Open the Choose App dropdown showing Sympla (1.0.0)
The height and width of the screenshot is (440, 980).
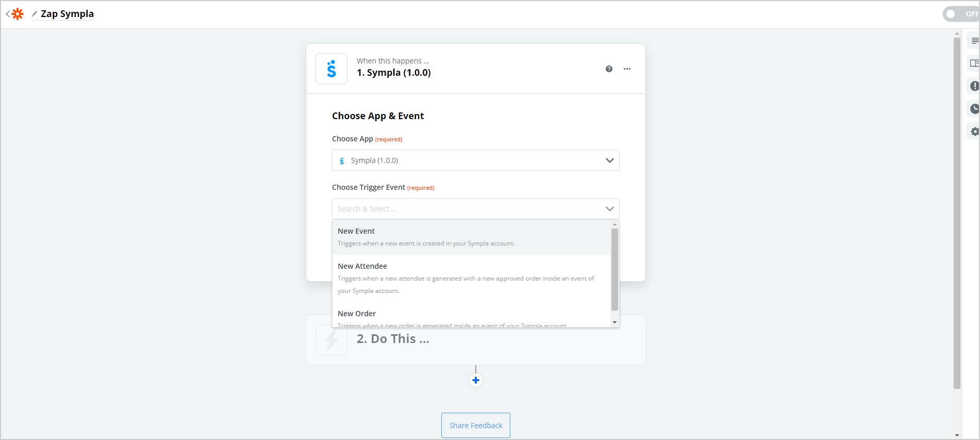tap(475, 160)
